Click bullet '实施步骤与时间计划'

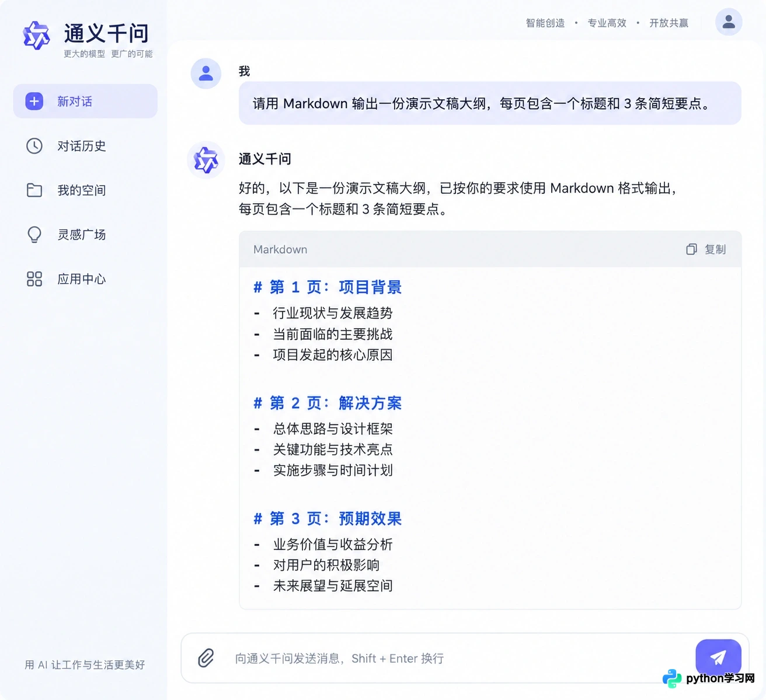click(333, 470)
